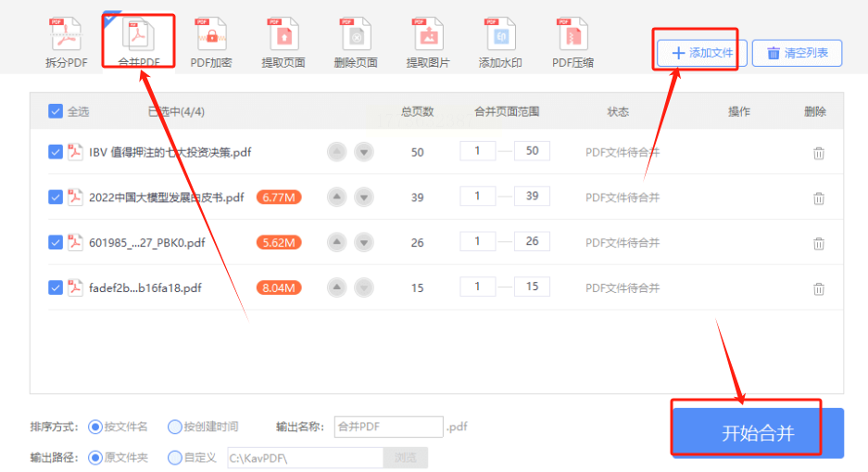Screen dimensions: 868x472
Task: Click the 5.62M file size badge
Action: [x=279, y=242]
